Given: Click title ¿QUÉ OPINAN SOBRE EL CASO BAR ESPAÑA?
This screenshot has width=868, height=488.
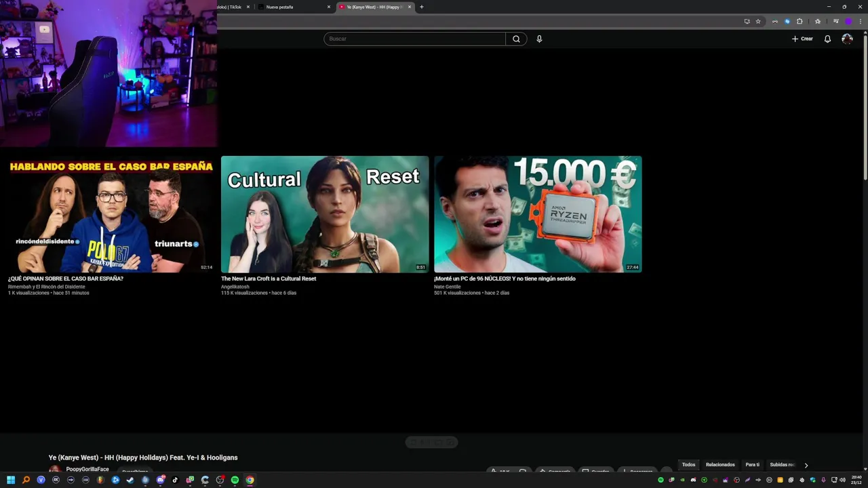Looking at the screenshot, I should (66, 279).
